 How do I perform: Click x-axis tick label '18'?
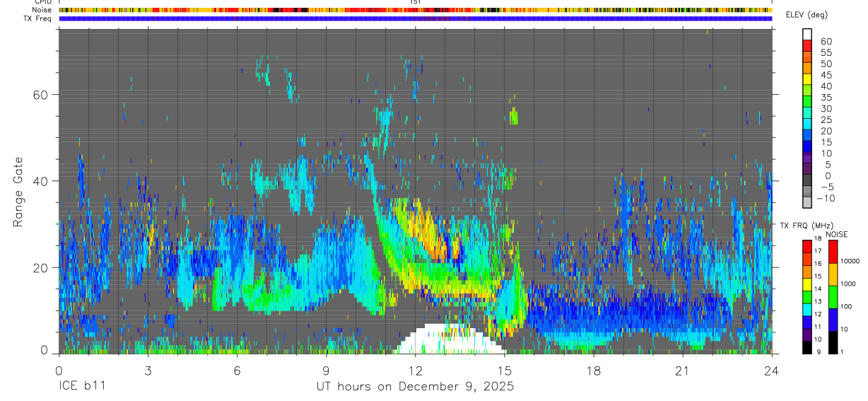tap(594, 371)
